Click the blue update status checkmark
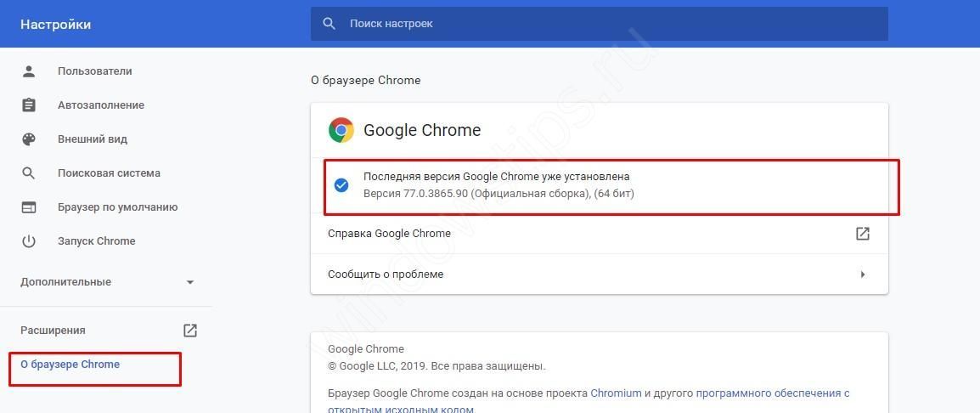This screenshot has width=980, height=413. [341, 185]
